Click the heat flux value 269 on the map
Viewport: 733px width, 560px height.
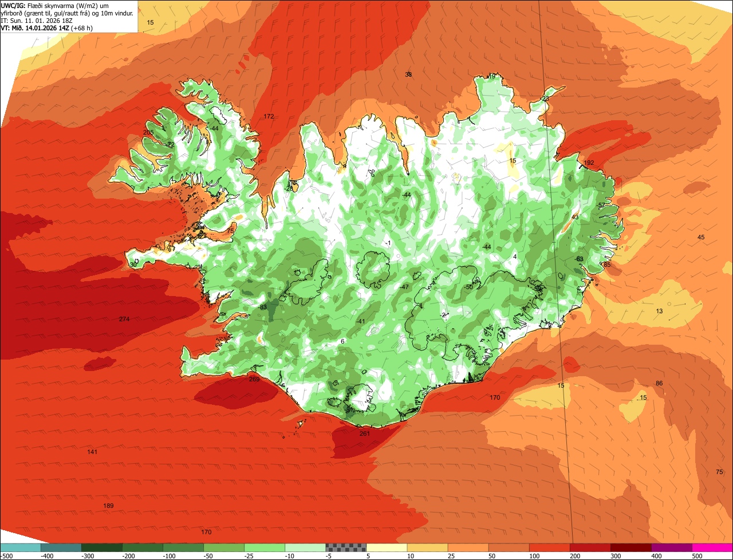coord(254,379)
